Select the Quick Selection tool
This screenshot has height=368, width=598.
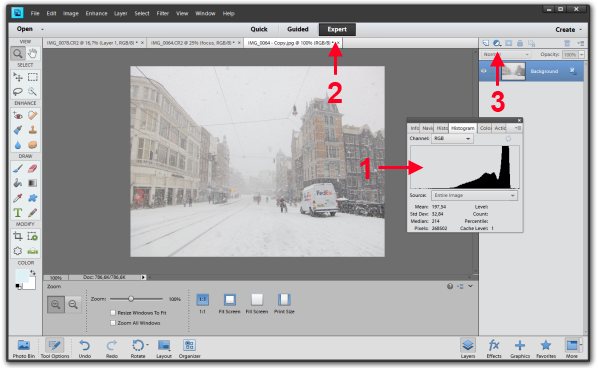pos(33,92)
